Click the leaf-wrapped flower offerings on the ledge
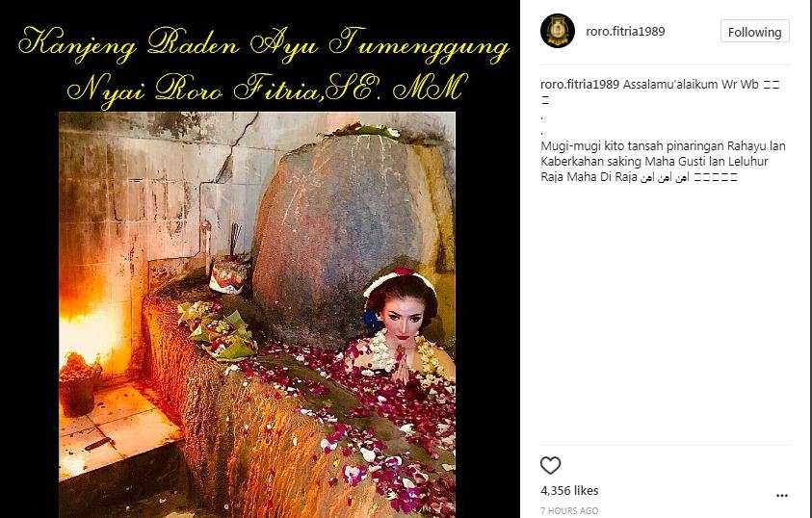This screenshot has width=812, height=518. [x=218, y=331]
